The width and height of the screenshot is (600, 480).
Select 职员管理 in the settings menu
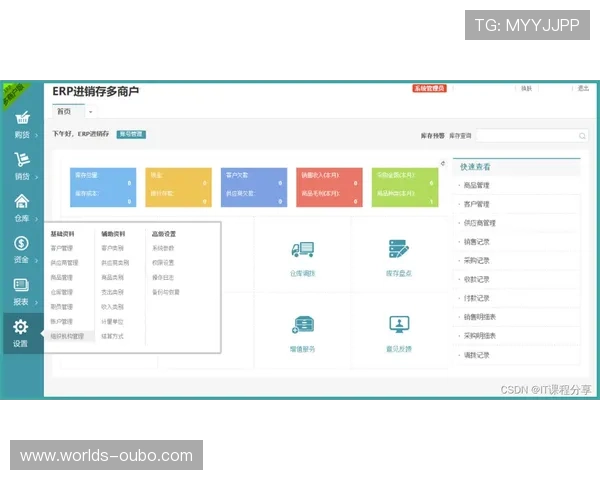tap(62, 307)
